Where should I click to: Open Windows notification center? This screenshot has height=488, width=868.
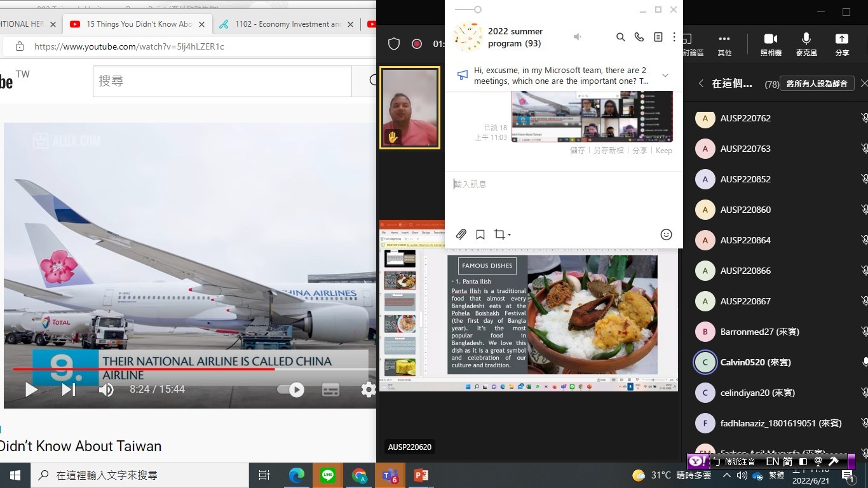click(x=848, y=475)
